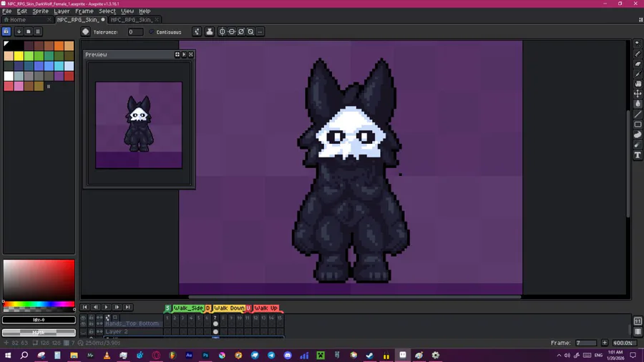Viewport: 644px width, 362px height.
Task: Toggle lock on Hands_Top Bottom layer
Action: pos(91,323)
